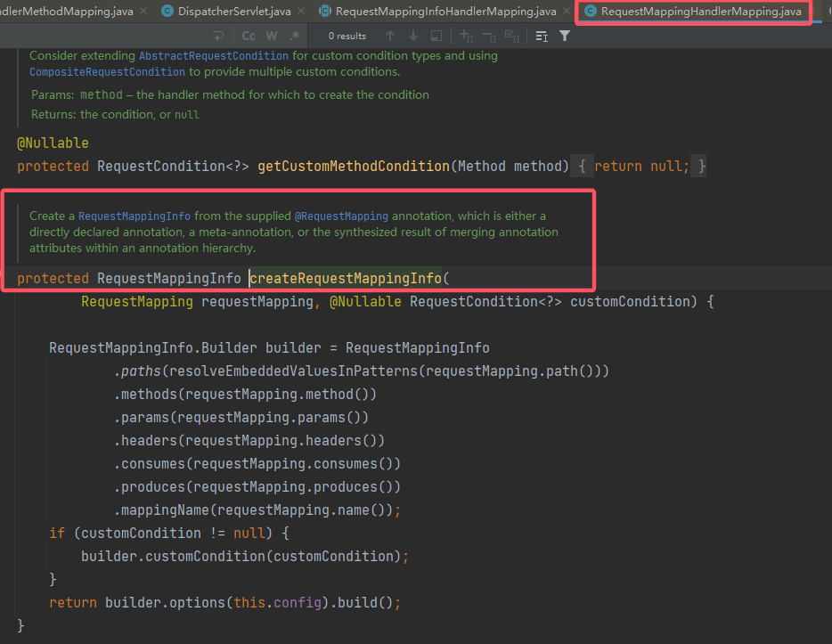Viewport: 832px width, 644px height.
Task: Click the @Nullable annotation above getCustomMethodCondition
Action: 53,143
